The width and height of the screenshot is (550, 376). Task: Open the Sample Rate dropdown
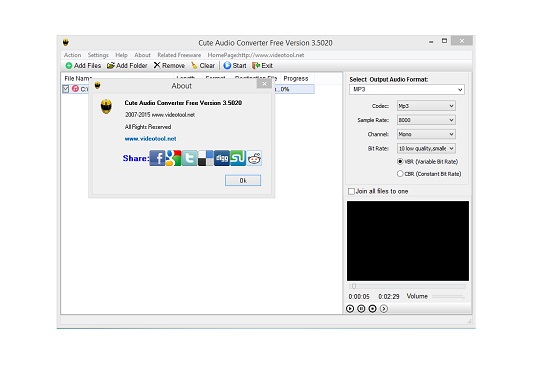pyautogui.click(x=426, y=120)
